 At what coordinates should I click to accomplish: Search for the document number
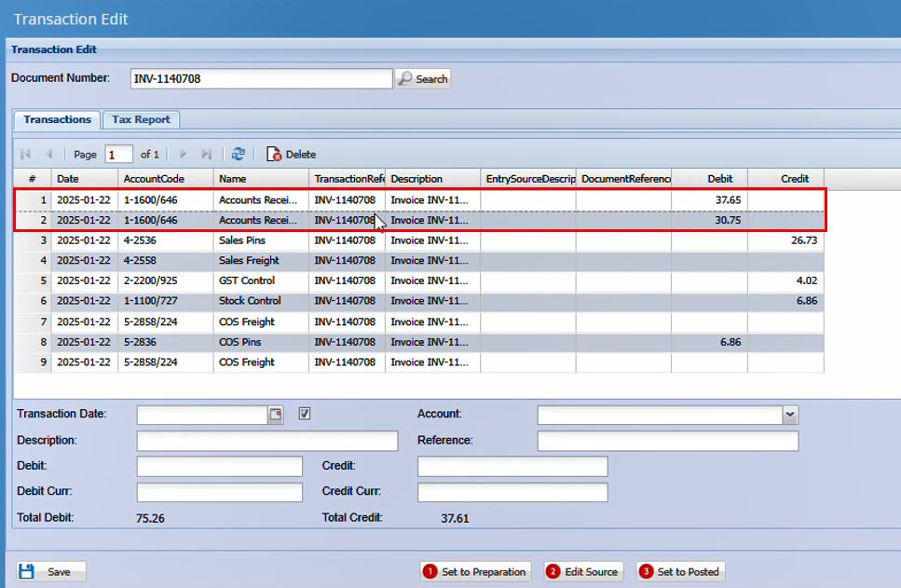[423, 79]
